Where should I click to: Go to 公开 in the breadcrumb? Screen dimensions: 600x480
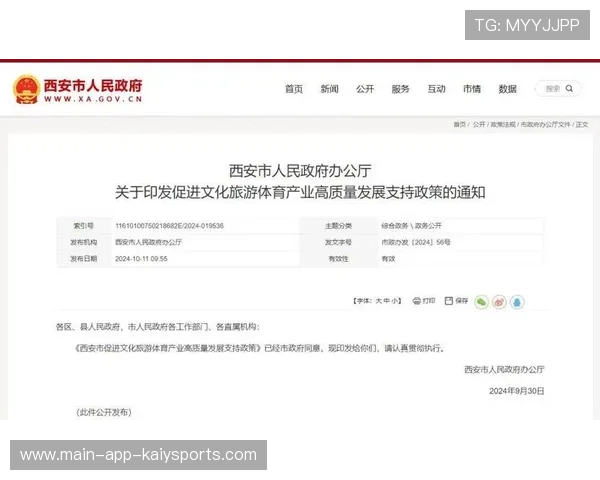tap(479, 124)
